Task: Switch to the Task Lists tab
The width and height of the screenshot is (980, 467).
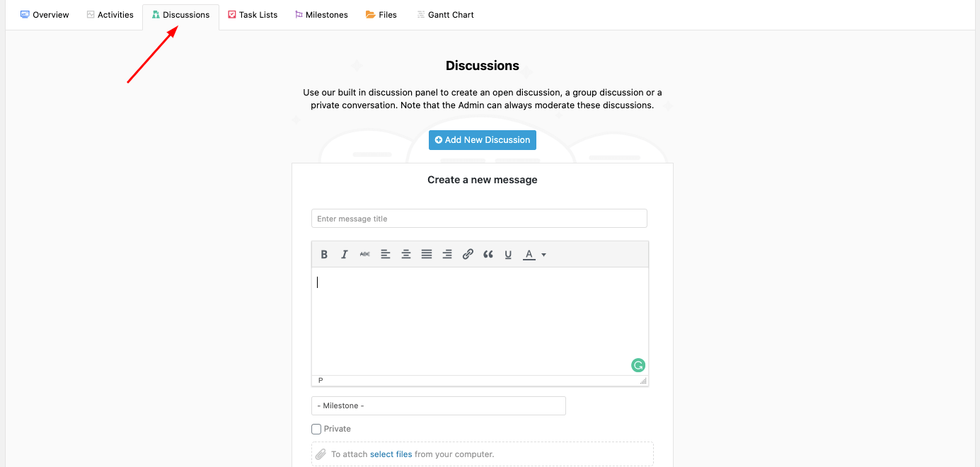Action: click(253, 15)
